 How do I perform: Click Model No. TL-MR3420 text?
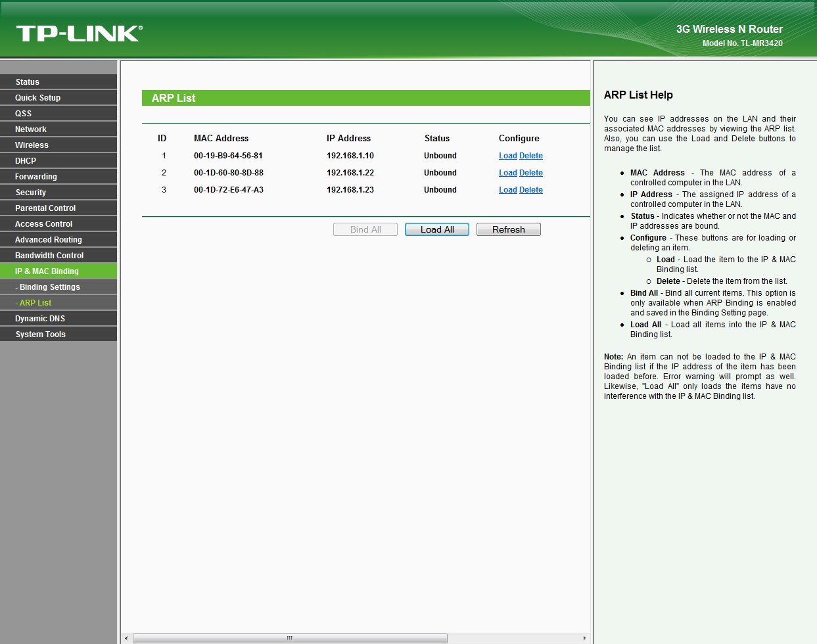743,43
